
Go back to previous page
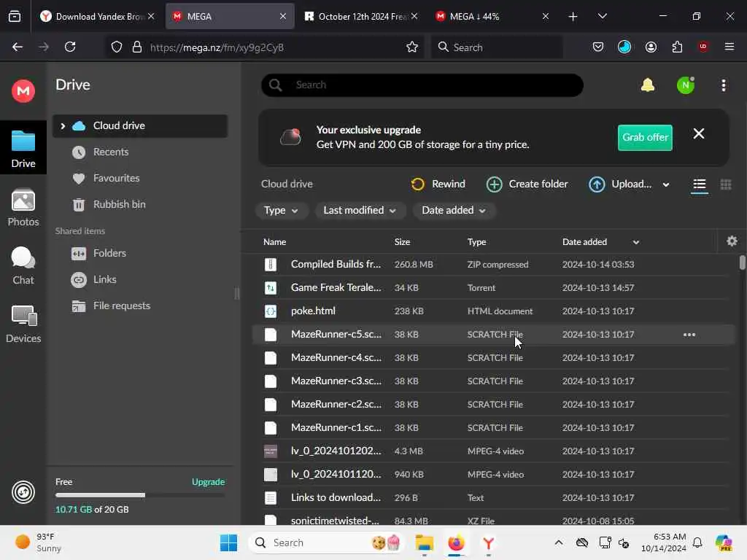(x=18, y=47)
